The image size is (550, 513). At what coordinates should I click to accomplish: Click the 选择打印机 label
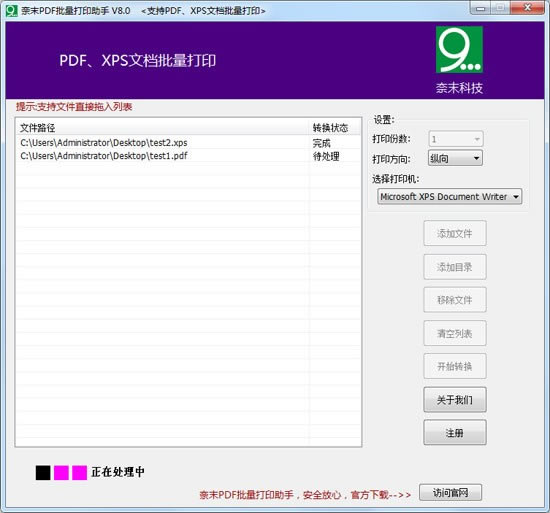pyautogui.click(x=396, y=179)
